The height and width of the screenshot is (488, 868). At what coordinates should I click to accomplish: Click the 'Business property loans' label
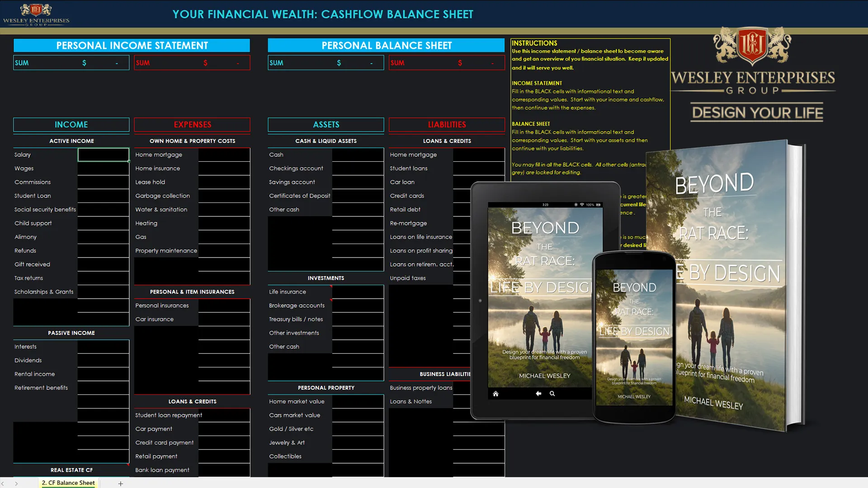click(x=421, y=388)
